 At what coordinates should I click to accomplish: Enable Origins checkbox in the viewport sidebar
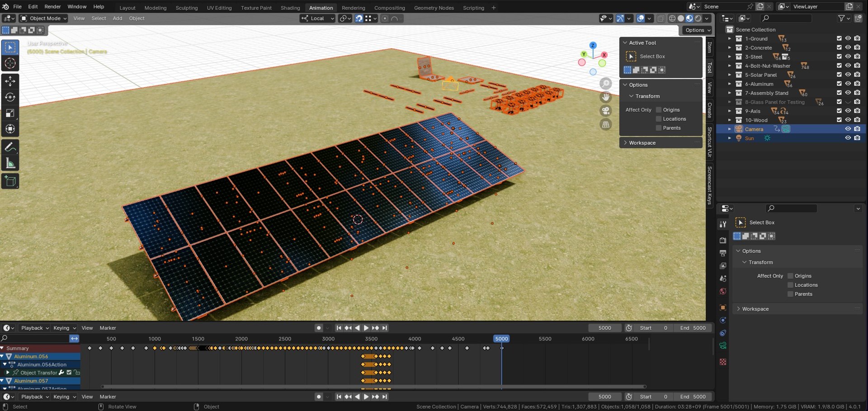[659, 110]
